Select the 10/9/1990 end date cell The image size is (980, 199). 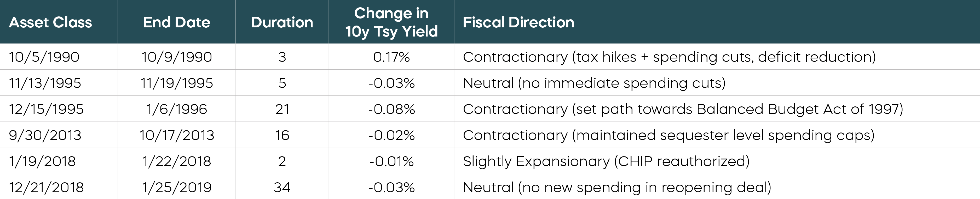[x=176, y=57]
